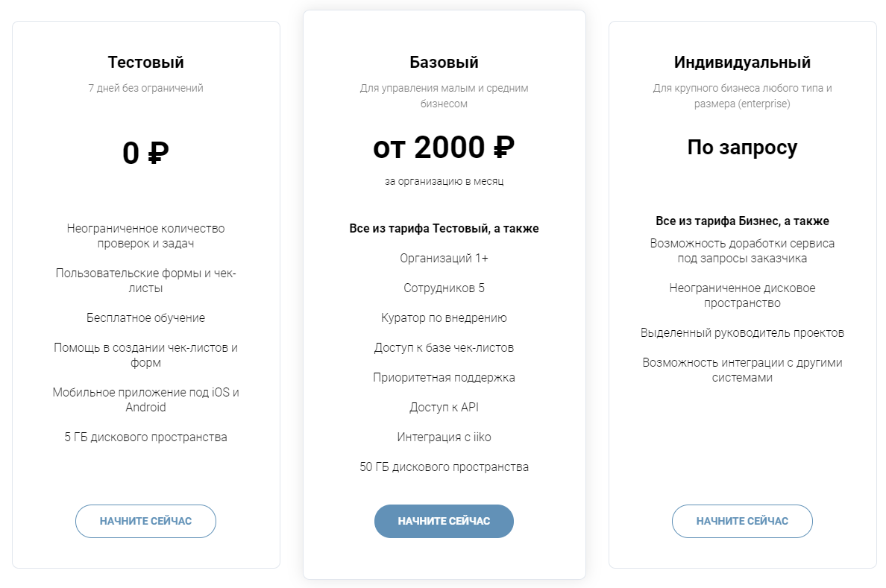The image size is (886, 588).
Task: Click '50 ГБ дискового пространства' line
Action: pyautogui.click(x=444, y=467)
